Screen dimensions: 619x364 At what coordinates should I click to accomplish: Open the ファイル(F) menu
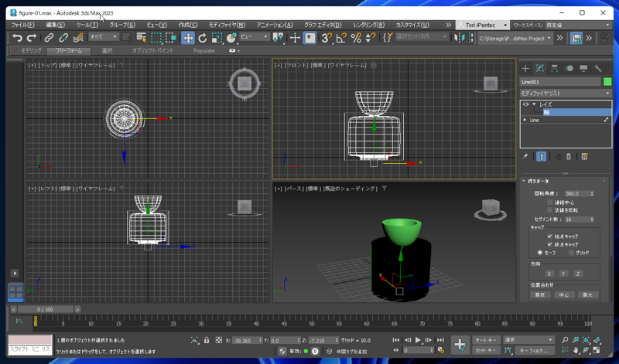pyautogui.click(x=23, y=25)
